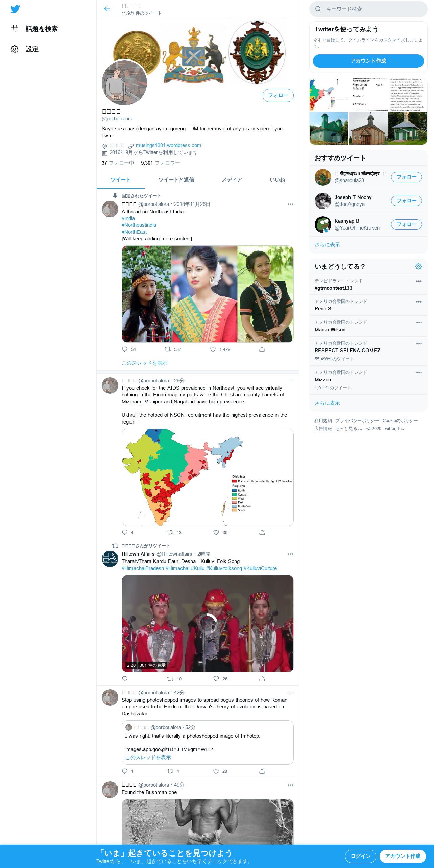Switch to the メディア tab
This screenshot has height=868, width=434.
point(232,180)
